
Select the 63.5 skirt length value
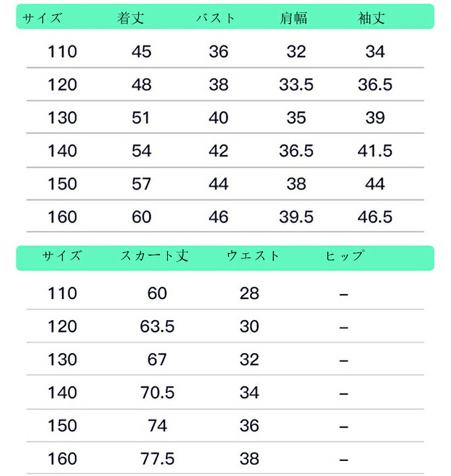(157, 326)
